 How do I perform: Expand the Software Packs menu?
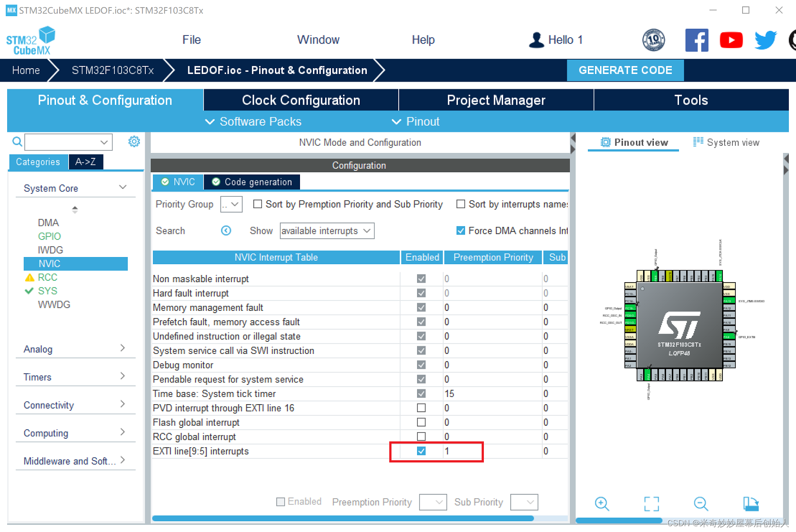click(x=253, y=122)
